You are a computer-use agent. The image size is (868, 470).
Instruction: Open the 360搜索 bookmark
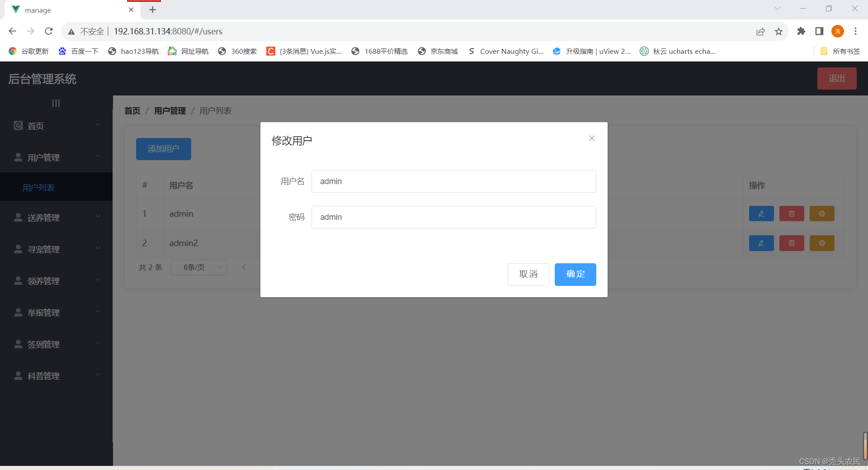point(237,51)
